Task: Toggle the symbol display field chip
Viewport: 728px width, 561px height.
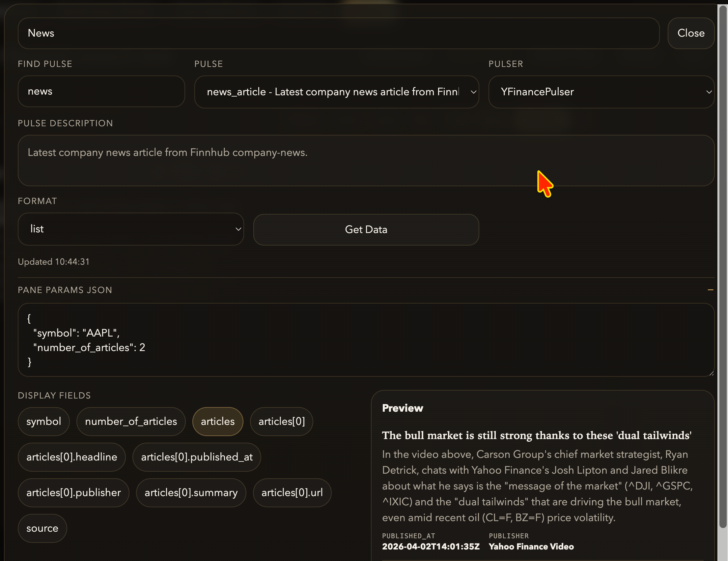Action: [x=44, y=421]
